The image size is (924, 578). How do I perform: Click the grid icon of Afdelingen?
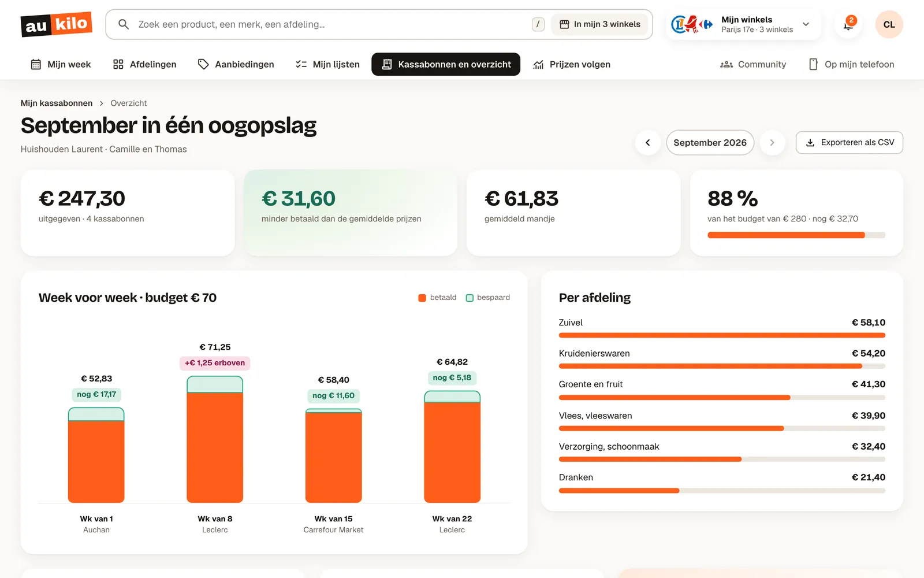118,64
